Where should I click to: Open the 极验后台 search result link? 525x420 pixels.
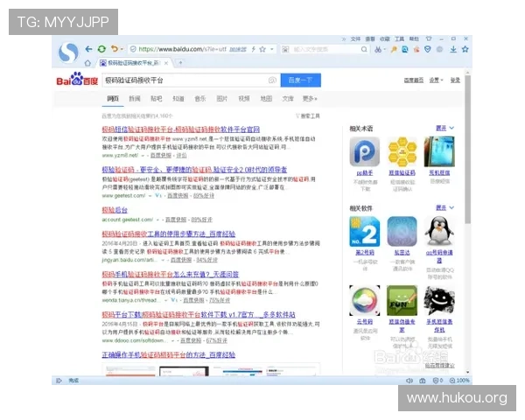point(115,211)
